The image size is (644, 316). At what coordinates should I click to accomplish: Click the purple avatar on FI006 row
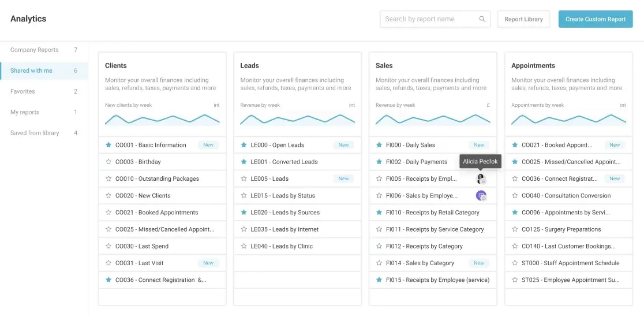[x=481, y=195]
